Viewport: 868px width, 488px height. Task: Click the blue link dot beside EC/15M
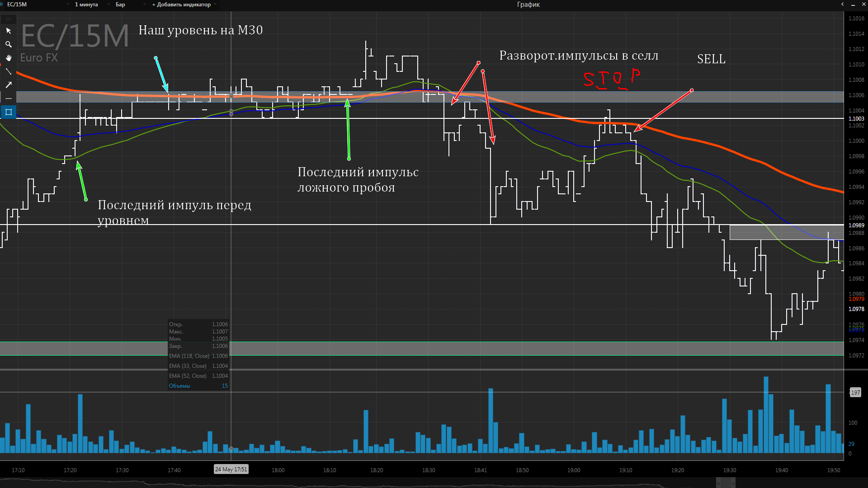click(2, 5)
